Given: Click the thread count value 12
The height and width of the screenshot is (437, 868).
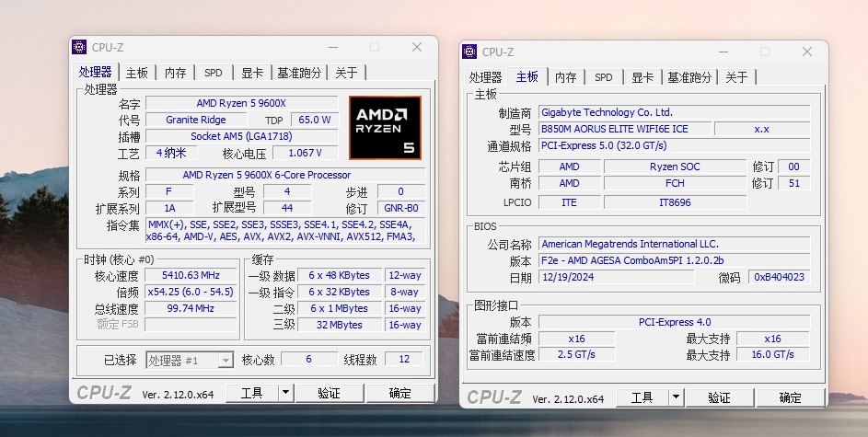Looking at the screenshot, I should (x=404, y=359).
